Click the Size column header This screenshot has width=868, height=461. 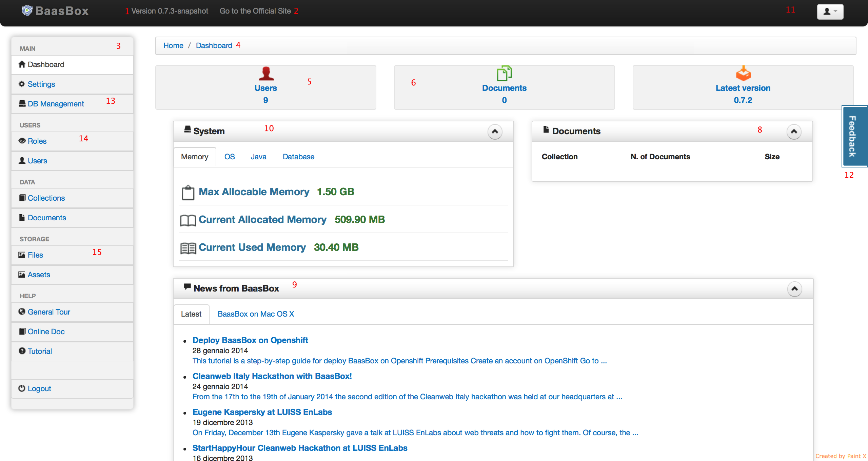click(x=772, y=157)
